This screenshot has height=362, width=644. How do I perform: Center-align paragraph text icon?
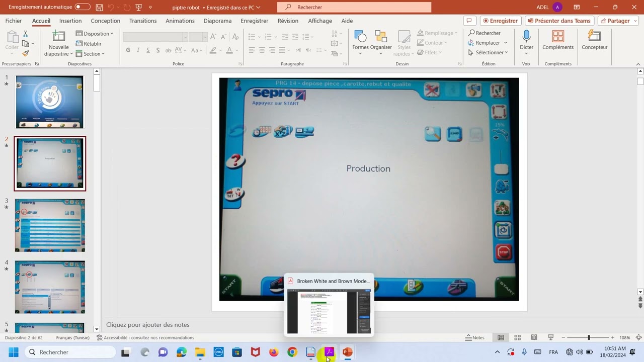point(262,50)
